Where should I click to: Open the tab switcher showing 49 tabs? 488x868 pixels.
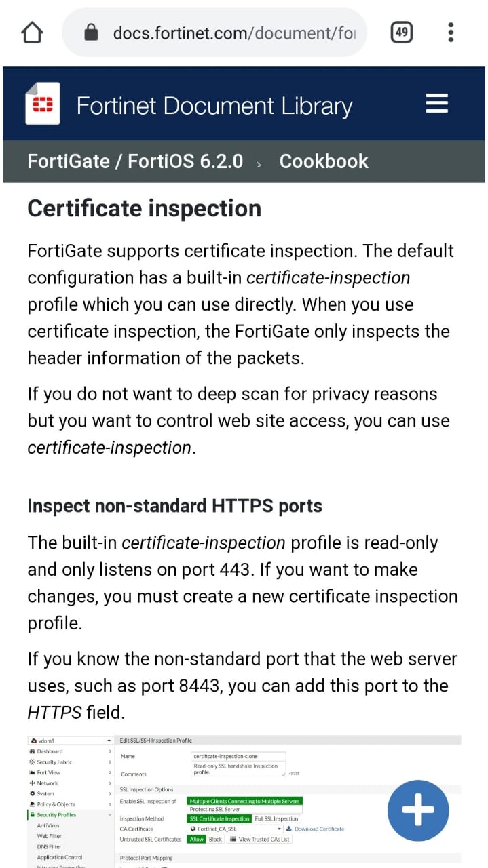(402, 32)
